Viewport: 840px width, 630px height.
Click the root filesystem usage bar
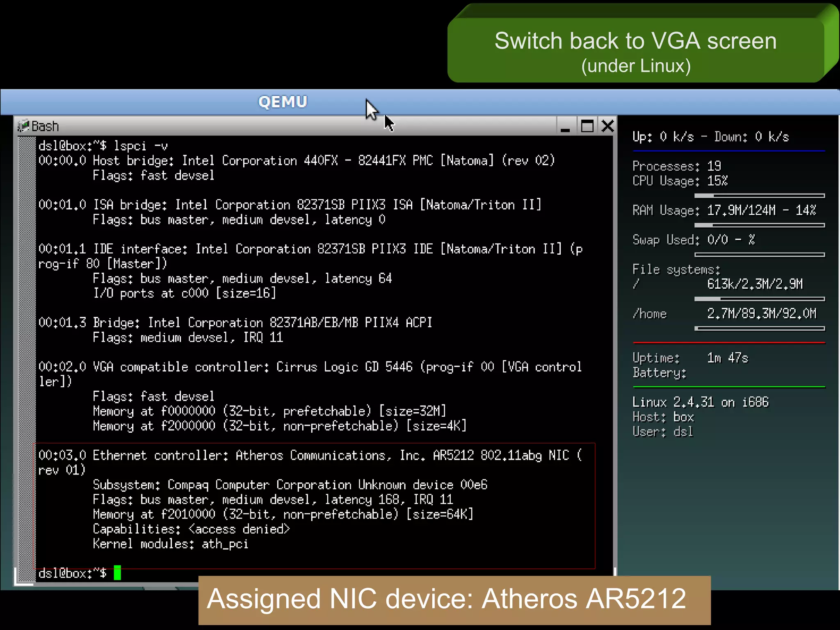760,299
